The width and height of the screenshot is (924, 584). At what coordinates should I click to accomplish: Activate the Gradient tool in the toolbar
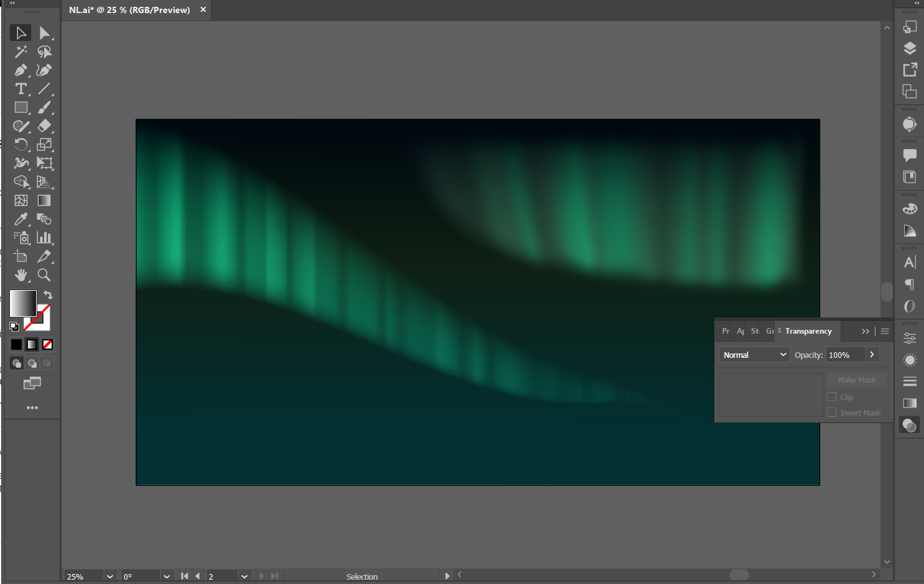pos(44,201)
